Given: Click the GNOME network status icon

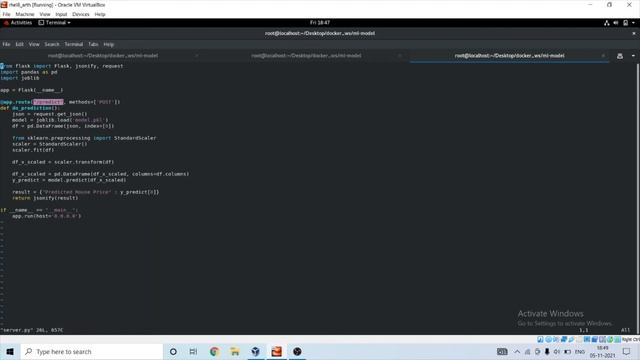Looking at the screenshot, I should [x=607, y=23].
